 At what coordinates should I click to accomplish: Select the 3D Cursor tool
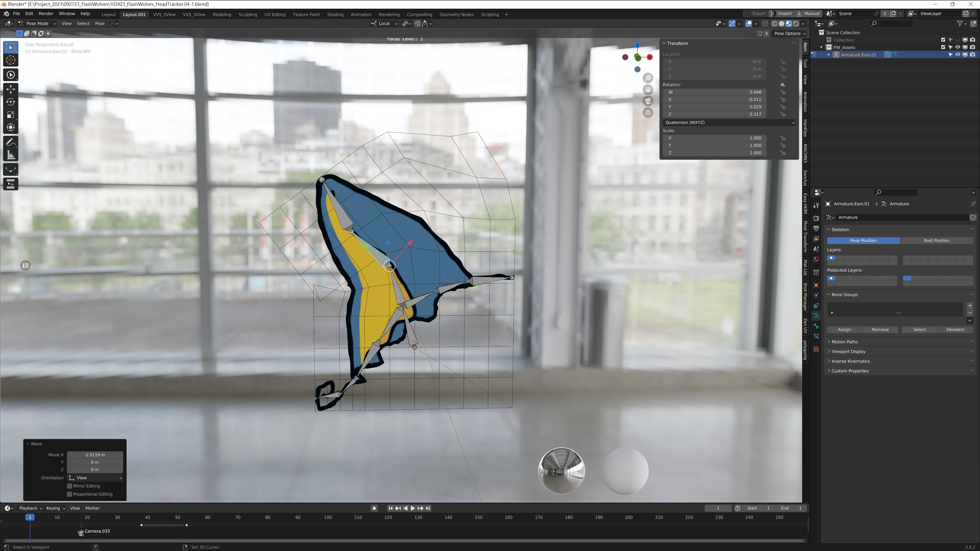coord(11,60)
